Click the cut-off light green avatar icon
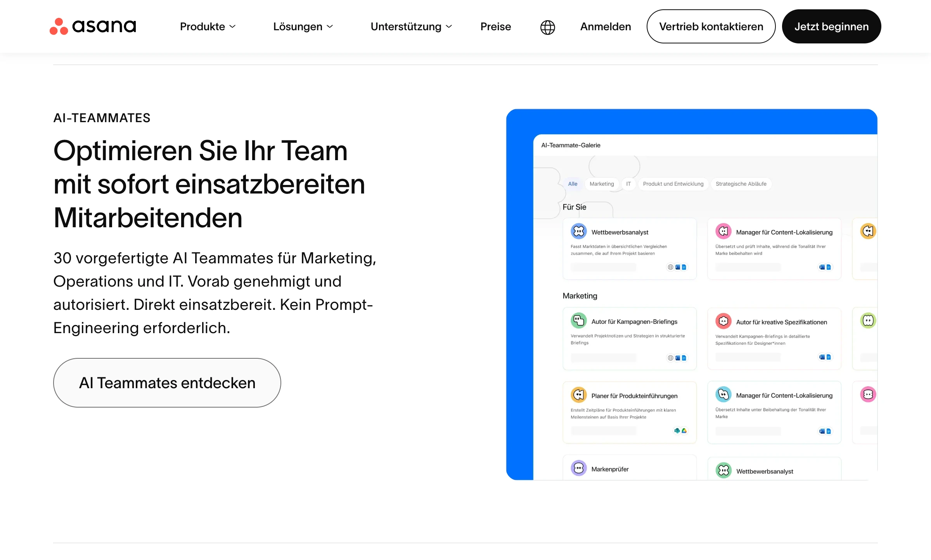Screen dimensions: 931x560 (868, 321)
